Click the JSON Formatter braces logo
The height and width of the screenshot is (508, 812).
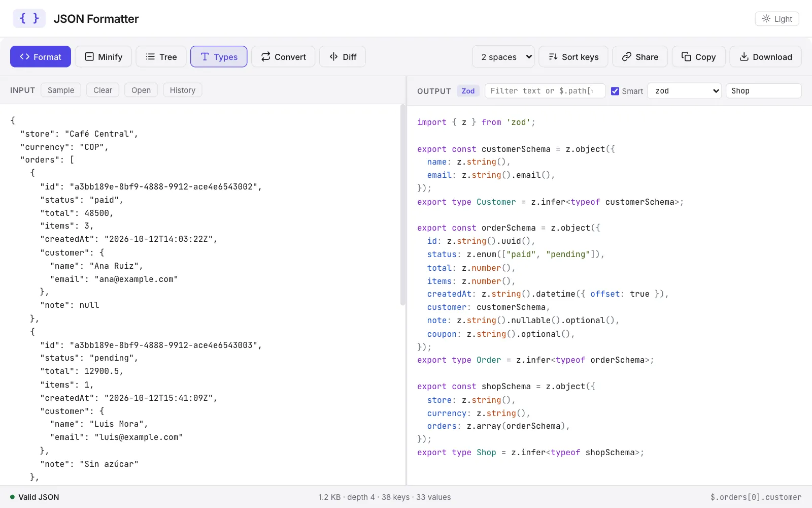(29, 19)
